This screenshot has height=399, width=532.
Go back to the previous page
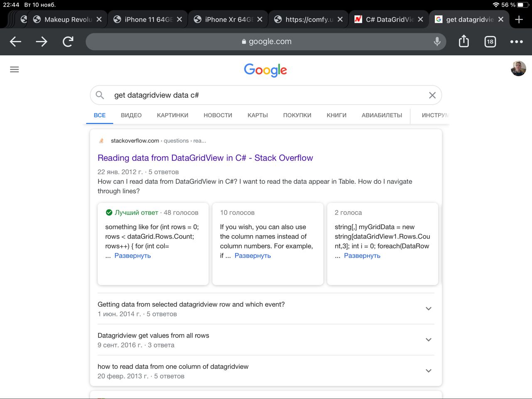click(15, 42)
